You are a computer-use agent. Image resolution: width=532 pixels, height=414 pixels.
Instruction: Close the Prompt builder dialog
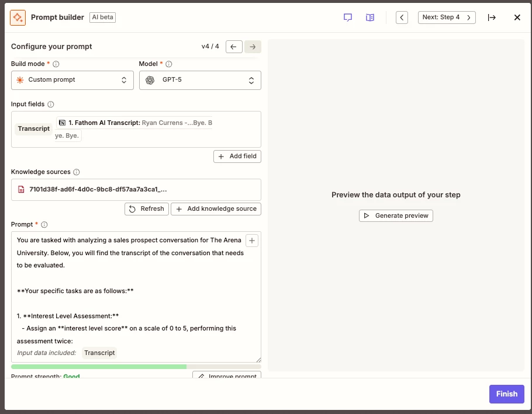click(517, 18)
